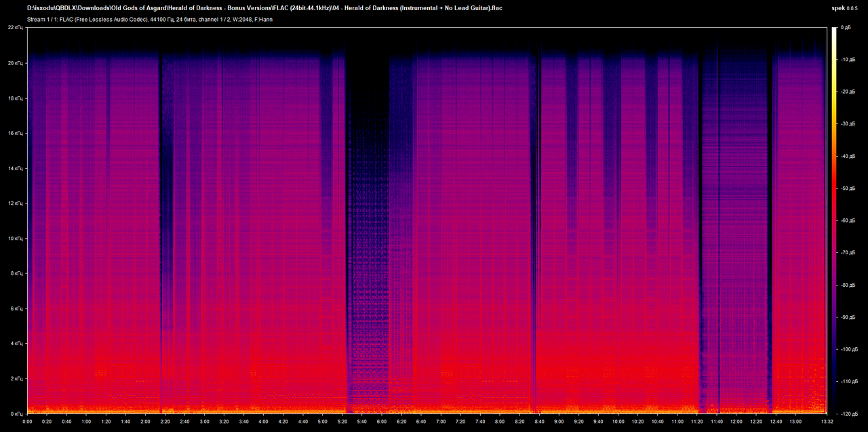Click the '2:20' time axis label
The width and height of the screenshot is (868, 432).
(x=165, y=421)
